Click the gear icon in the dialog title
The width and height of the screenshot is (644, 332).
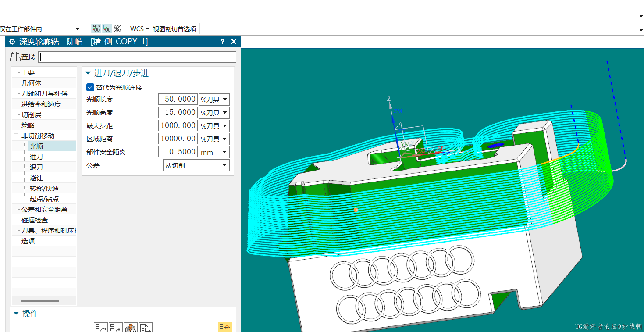[12, 42]
